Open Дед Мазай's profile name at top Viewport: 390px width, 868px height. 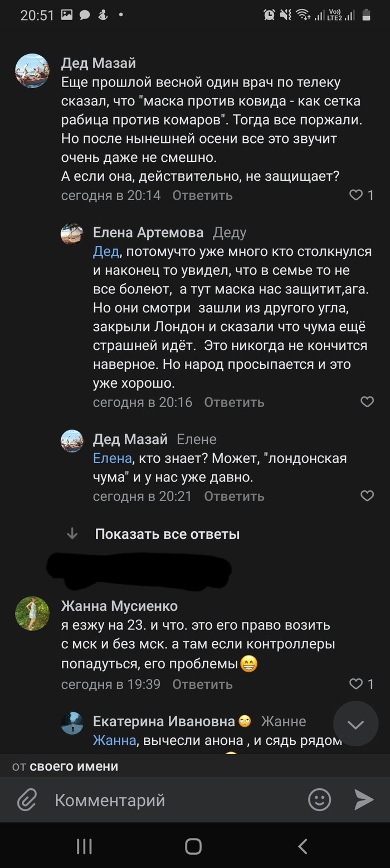coord(98,63)
